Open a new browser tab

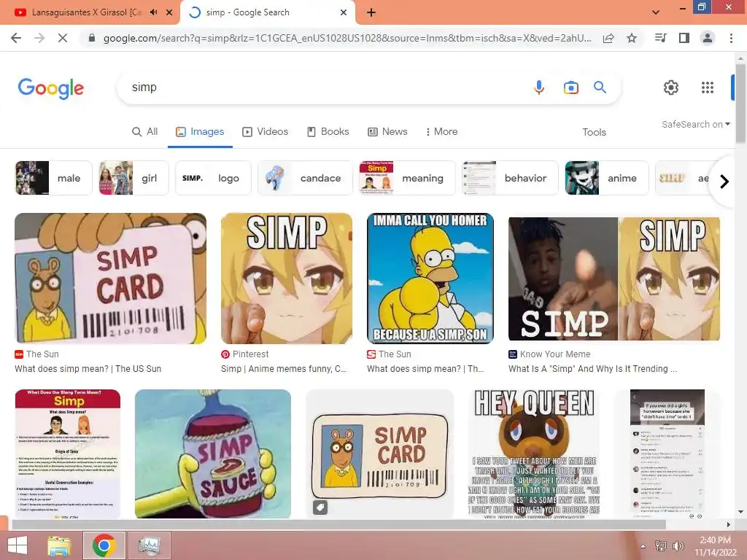click(371, 12)
